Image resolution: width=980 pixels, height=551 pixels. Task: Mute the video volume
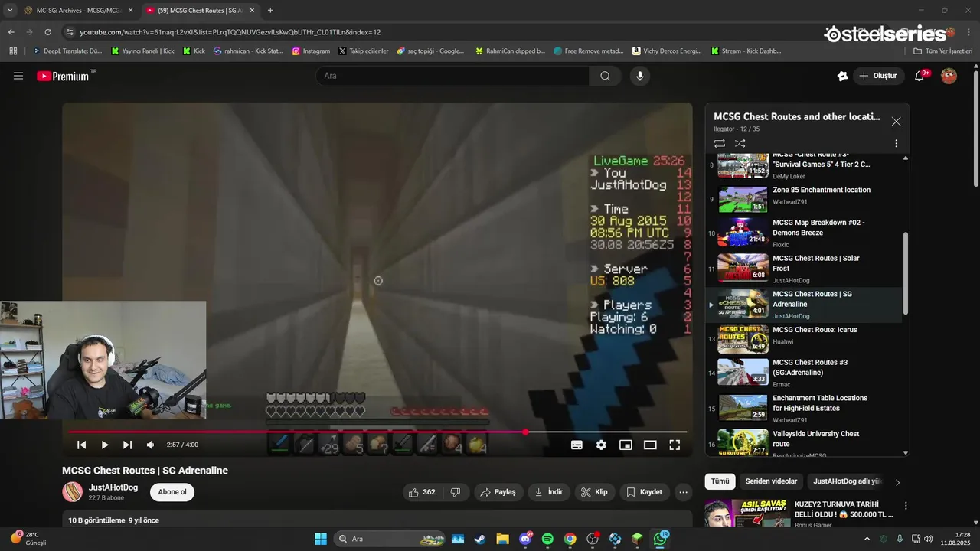150,445
